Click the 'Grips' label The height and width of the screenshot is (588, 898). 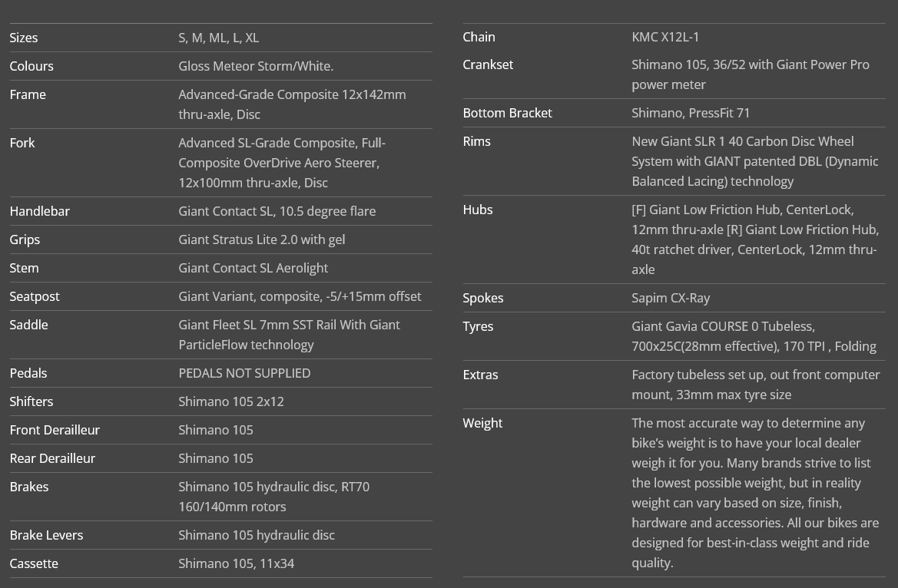coord(25,240)
